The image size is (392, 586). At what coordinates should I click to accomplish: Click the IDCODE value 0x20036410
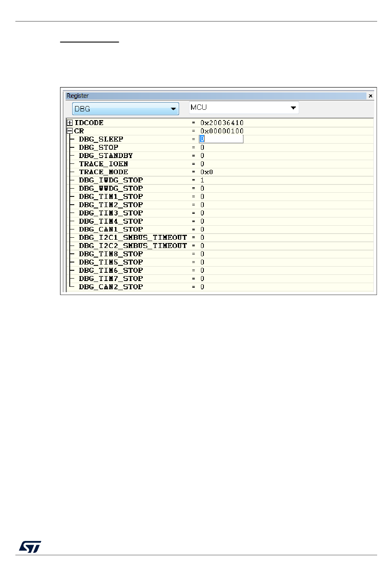click(222, 123)
